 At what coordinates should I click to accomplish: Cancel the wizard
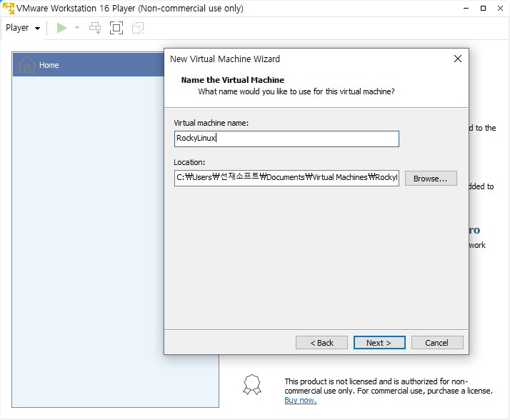[437, 343]
